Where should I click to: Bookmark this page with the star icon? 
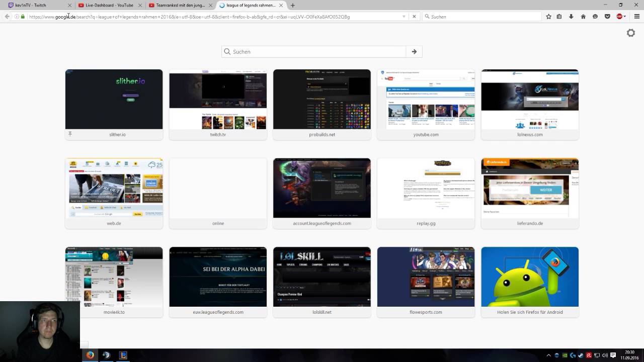(x=548, y=17)
